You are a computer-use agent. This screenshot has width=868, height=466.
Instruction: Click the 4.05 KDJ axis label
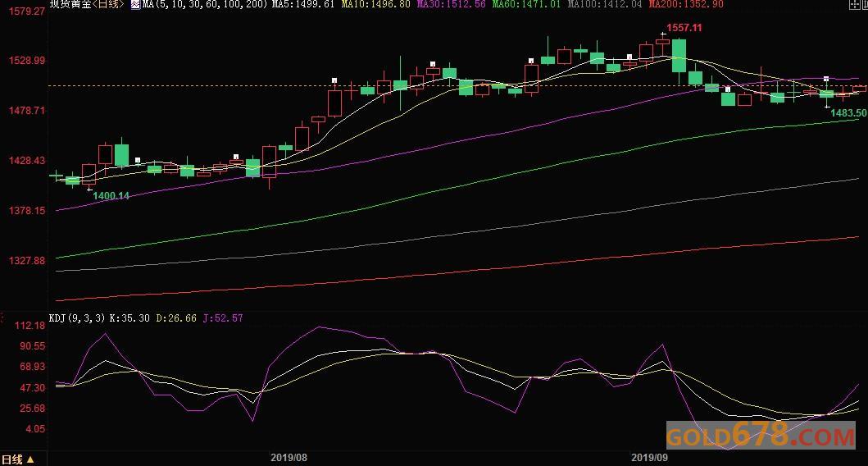[x=35, y=429]
